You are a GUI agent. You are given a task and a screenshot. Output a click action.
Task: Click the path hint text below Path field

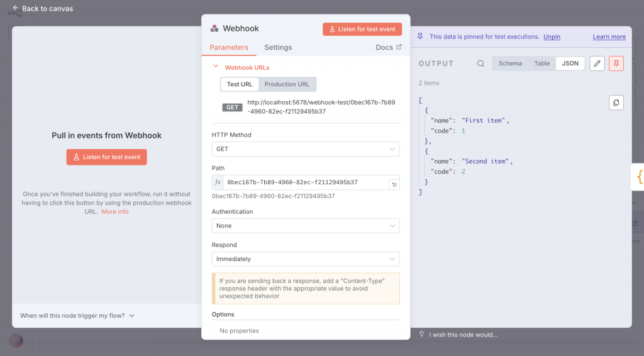(273, 196)
